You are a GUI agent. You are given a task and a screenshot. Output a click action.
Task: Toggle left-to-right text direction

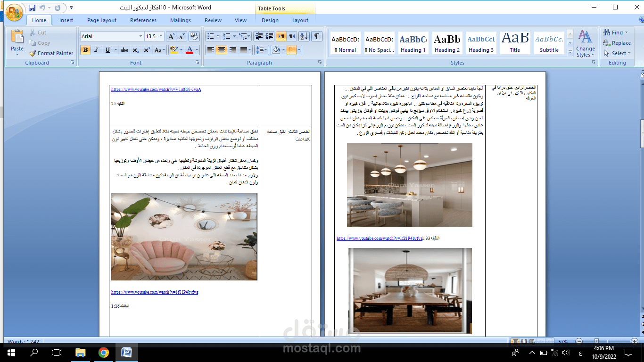pyautogui.click(x=281, y=36)
